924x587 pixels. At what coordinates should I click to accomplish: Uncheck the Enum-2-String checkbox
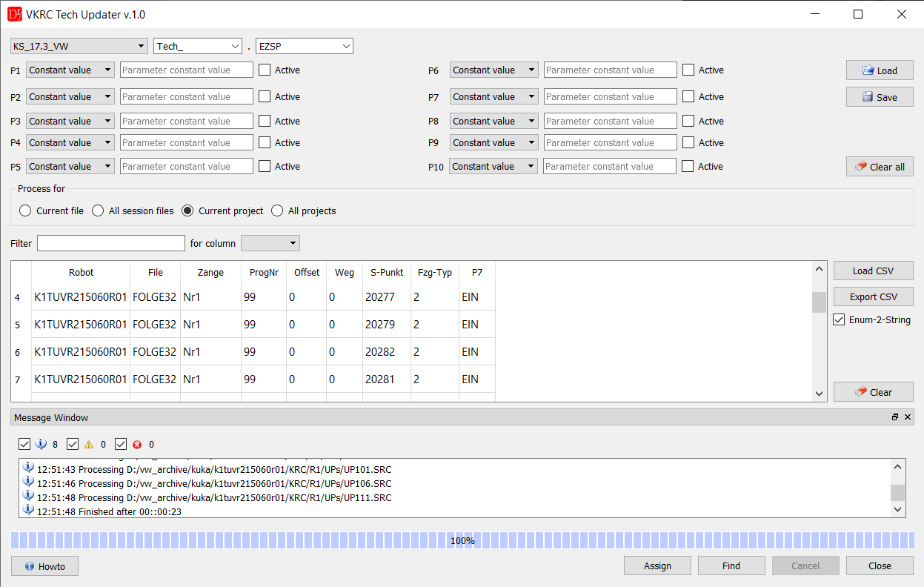coord(839,320)
